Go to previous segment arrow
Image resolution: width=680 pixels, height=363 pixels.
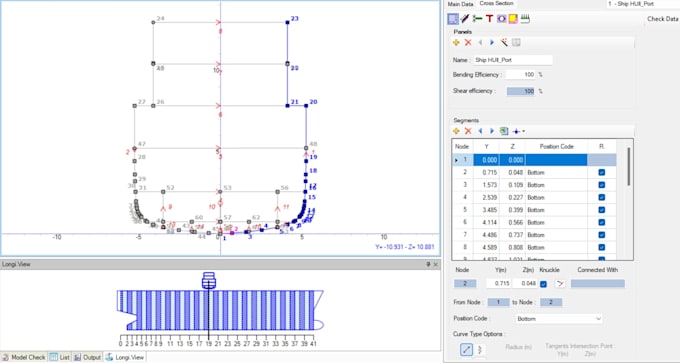point(480,131)
